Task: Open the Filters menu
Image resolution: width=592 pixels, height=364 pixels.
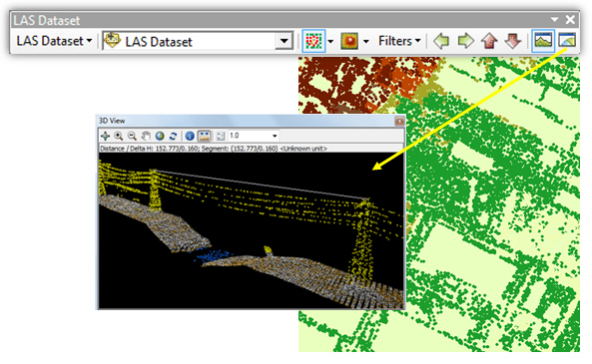Action: [399, 41]
